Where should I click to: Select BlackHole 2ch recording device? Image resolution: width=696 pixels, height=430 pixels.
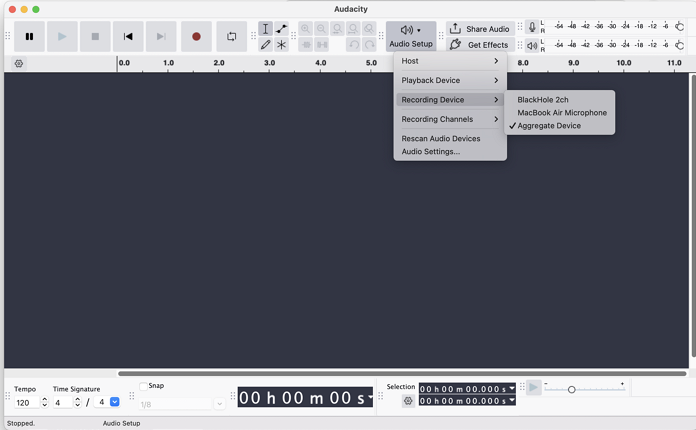[x=559, y=100]
